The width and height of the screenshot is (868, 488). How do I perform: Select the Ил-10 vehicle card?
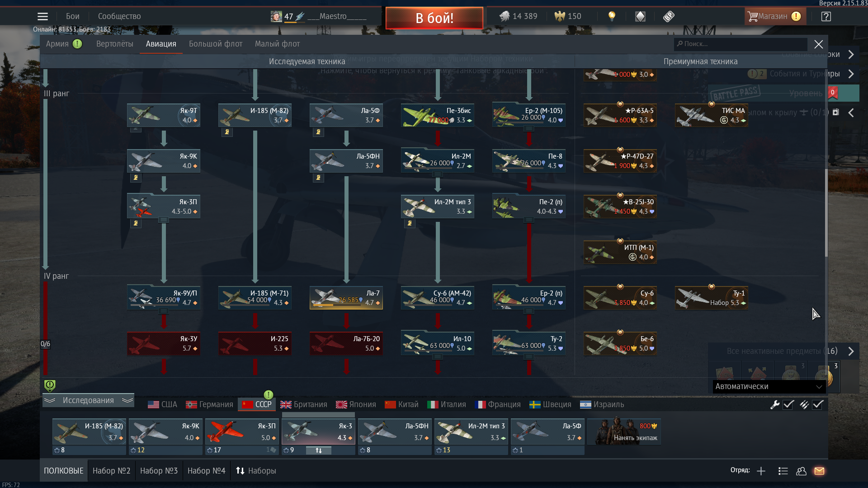438,343
